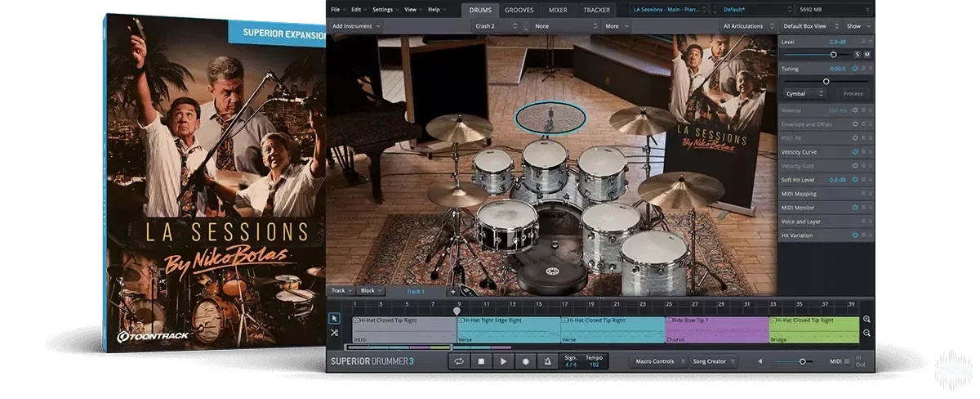This screenshot has height=399, width=980.
Task: Click the playhead marker at bar 9
Action: tap(457, 311)
